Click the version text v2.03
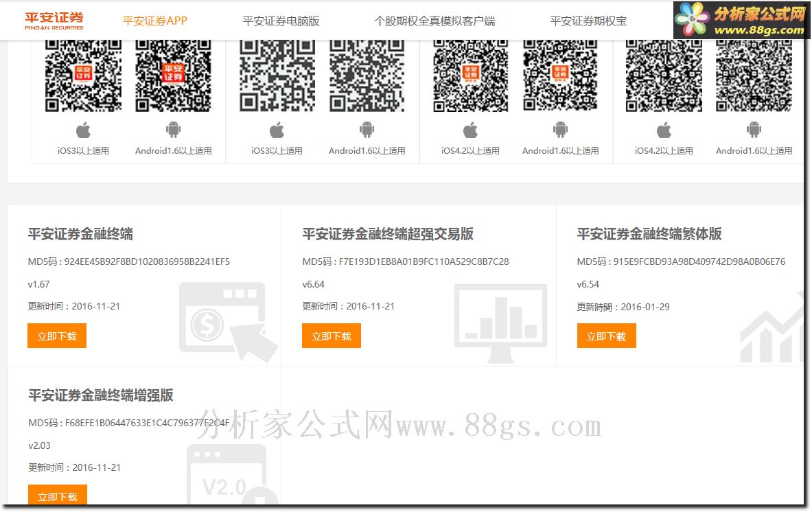812x512 pixels. coord(39,445)
